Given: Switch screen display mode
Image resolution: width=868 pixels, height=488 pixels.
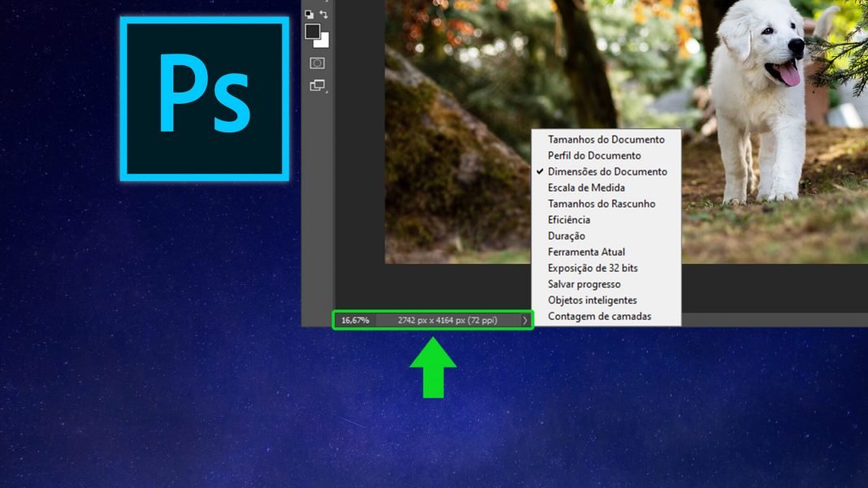Looking at the screenshot, I should (318, 84).
